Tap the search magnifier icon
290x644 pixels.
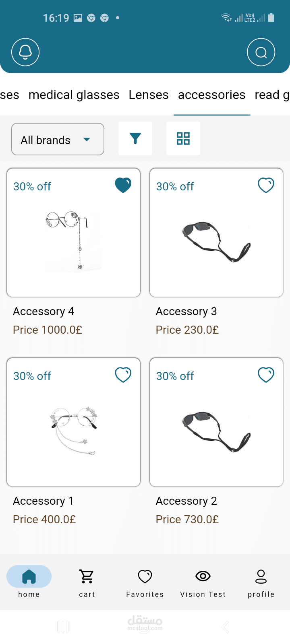tap(261, 52)
